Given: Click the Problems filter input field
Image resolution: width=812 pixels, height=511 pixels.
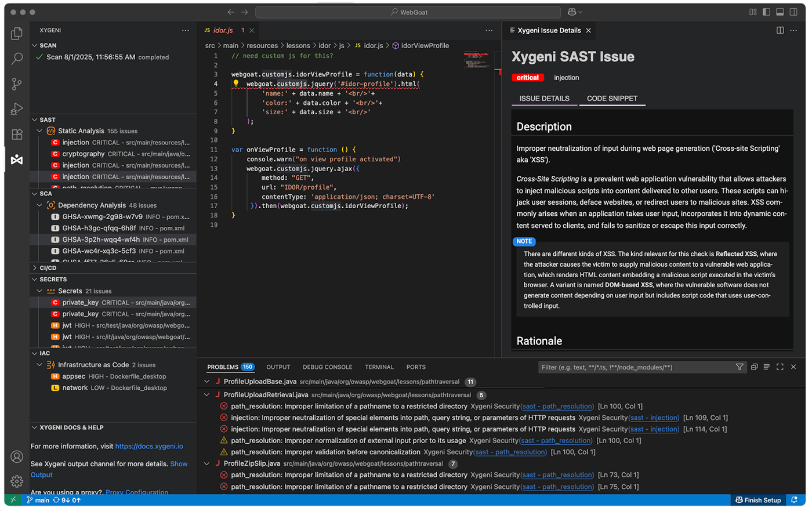Looking at the screenshot, I should click(x=632, y=367).
